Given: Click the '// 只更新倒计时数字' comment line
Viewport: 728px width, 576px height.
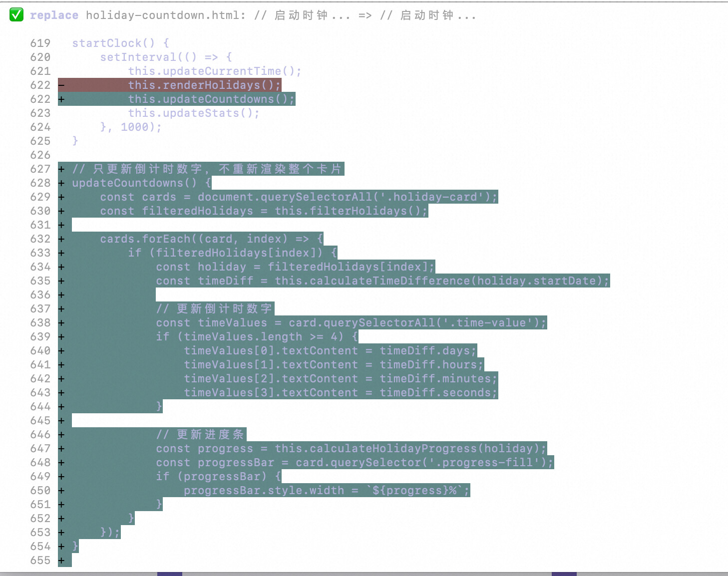Looking at the screenshot, I should 207,169.
